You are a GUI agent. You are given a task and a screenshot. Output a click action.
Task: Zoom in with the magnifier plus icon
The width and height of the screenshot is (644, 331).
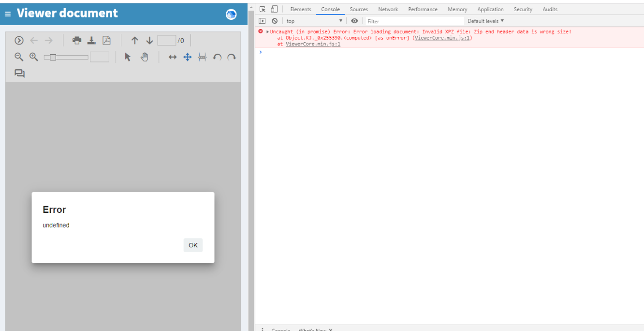(33, 57)
